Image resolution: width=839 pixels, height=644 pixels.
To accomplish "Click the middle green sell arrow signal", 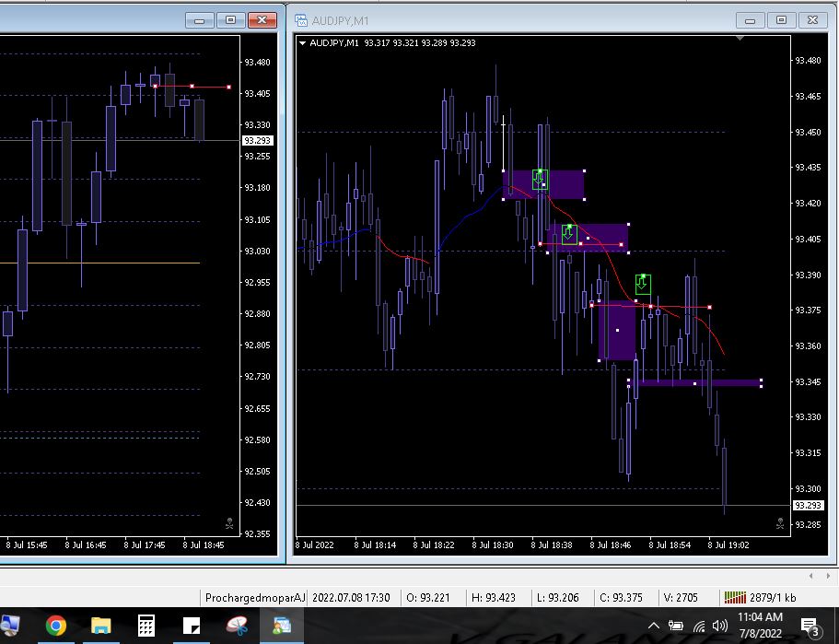I will pos(569,234).
